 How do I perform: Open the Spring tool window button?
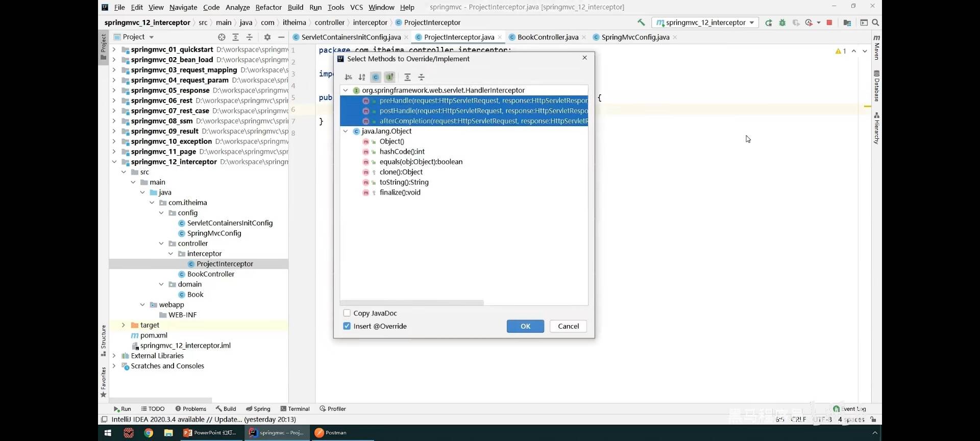pyautogui.click(x=258, y=409)
